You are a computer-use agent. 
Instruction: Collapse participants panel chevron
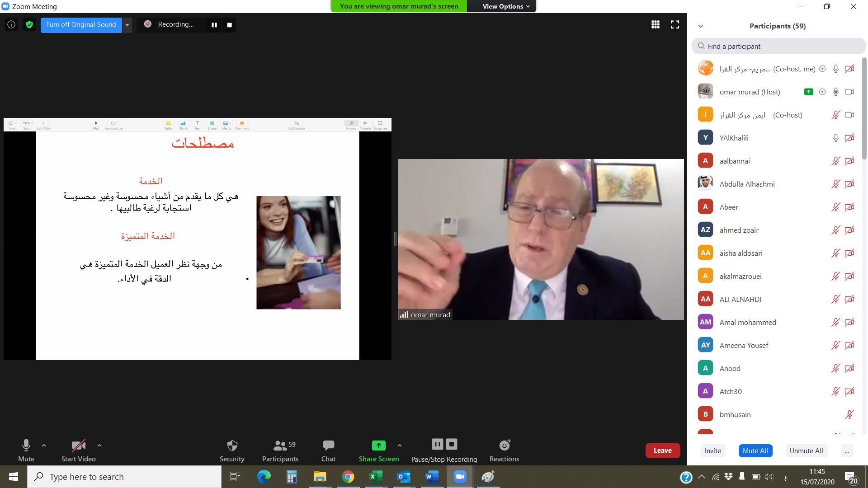click(x=701, y=26)
